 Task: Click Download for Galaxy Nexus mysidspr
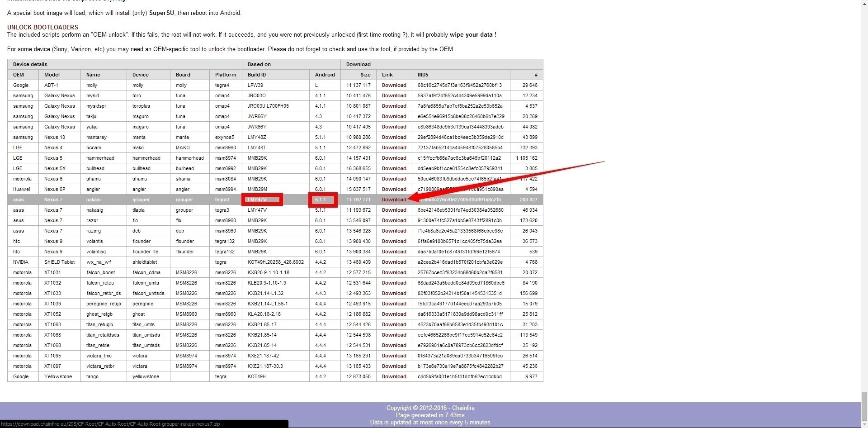click(394, 106)
